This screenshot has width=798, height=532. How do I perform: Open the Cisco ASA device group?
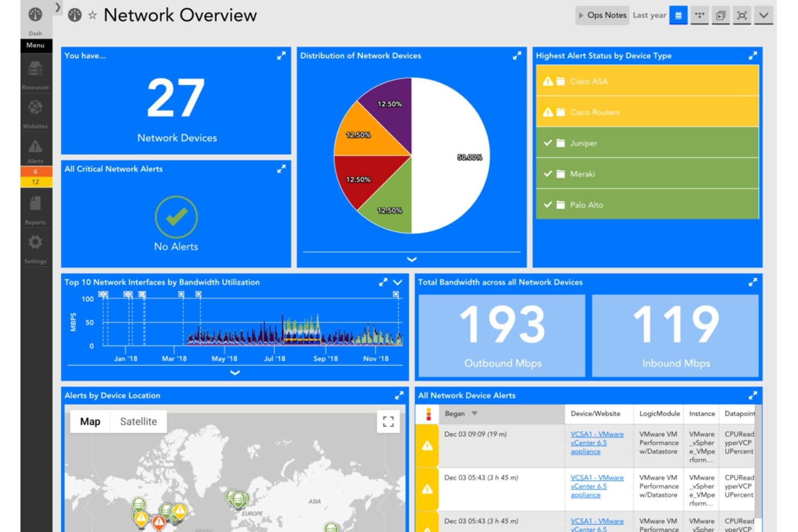[x=647, y=81]
